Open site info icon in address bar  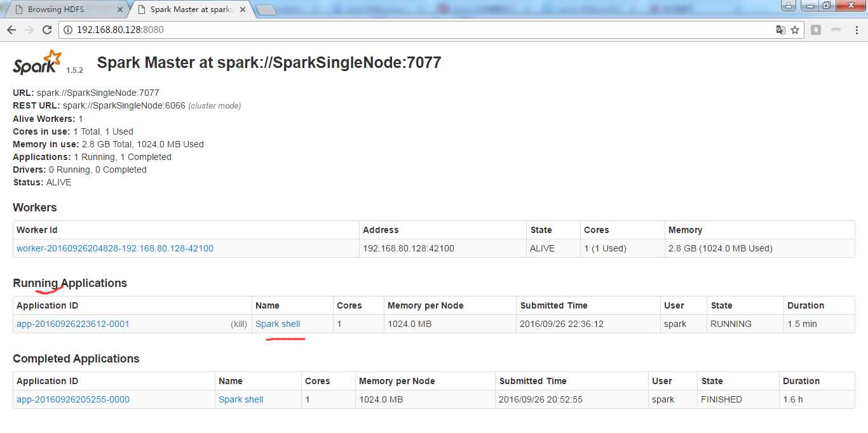68,30
